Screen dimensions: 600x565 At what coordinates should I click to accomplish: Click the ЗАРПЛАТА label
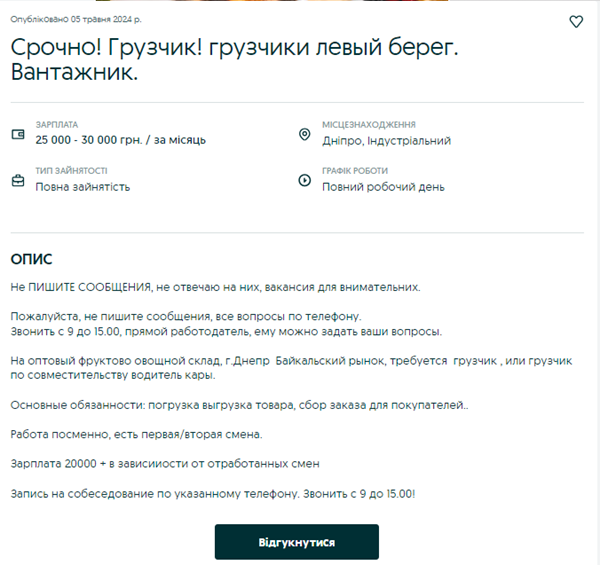(x=56, y=125)
